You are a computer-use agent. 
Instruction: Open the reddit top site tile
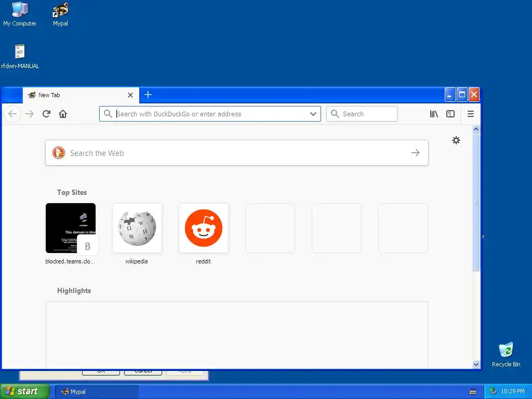click(x=204, y=228)
